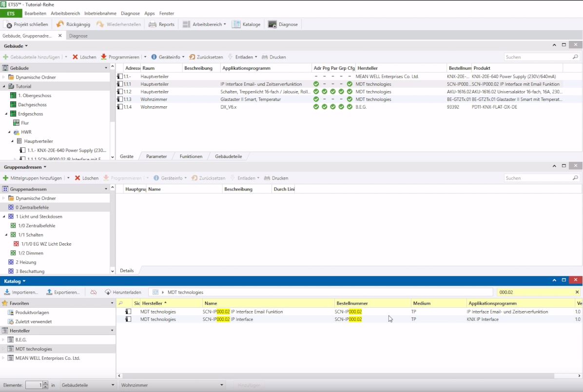583x392 pixels.
Task: Click the Herunterladen download icon in Katalog
Action: click(x=108, y=293)
